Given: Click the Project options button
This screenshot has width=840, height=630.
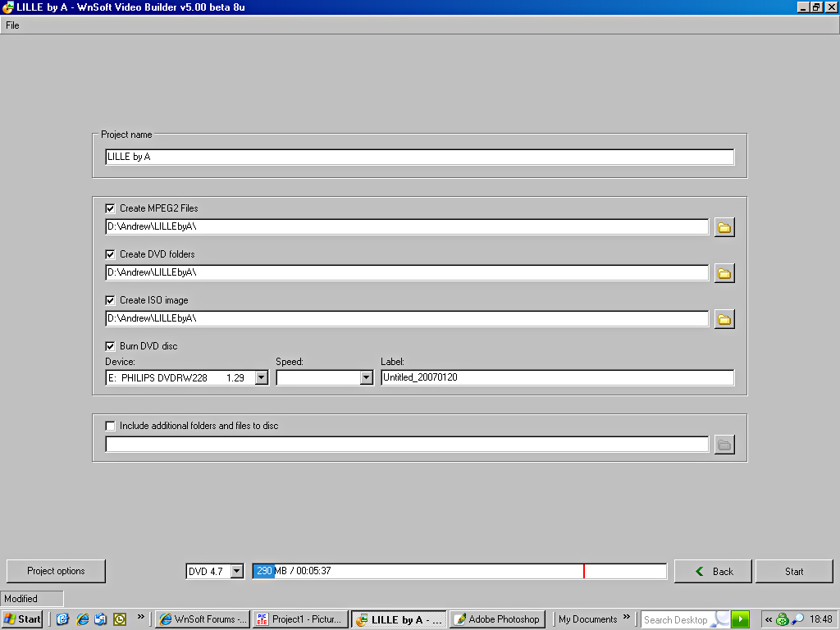Looking at the screenshot, I should pos(56,571).
